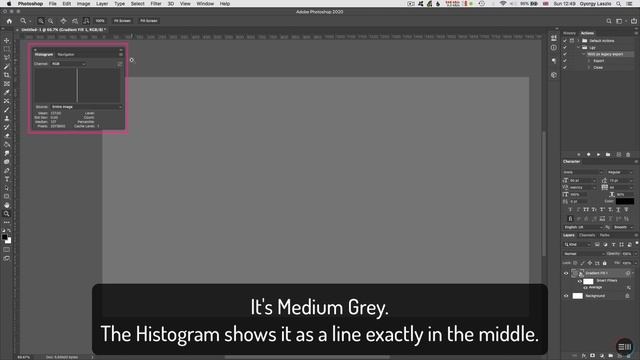Click the Home icon in options bar
This screenshot has width=640, height=360.
[x=9, y=21]
